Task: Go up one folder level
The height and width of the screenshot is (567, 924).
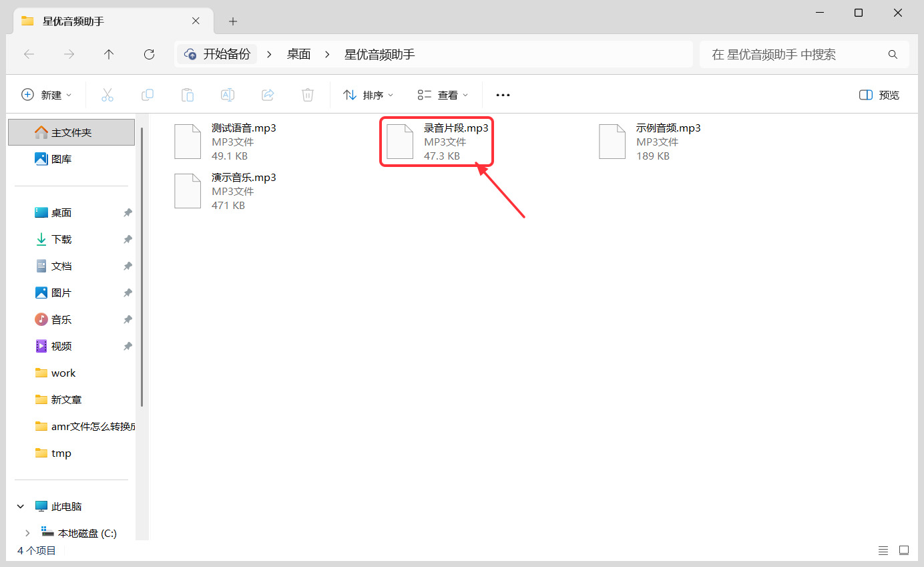Action: (109, 54)
